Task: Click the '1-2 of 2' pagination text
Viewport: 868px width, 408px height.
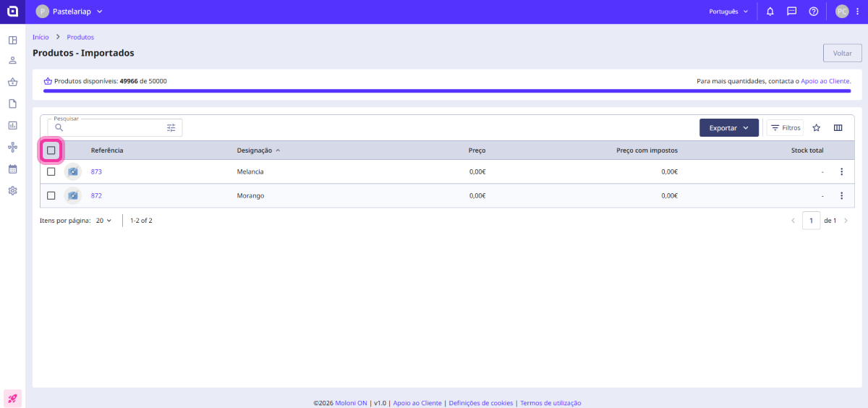Action: point(141,221)
